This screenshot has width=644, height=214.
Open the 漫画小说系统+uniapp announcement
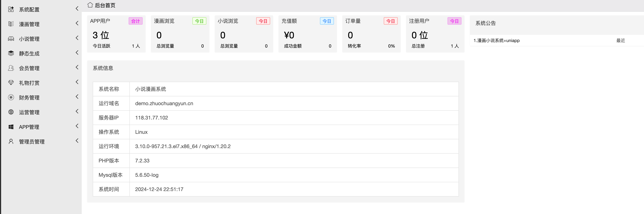[496, 41]
